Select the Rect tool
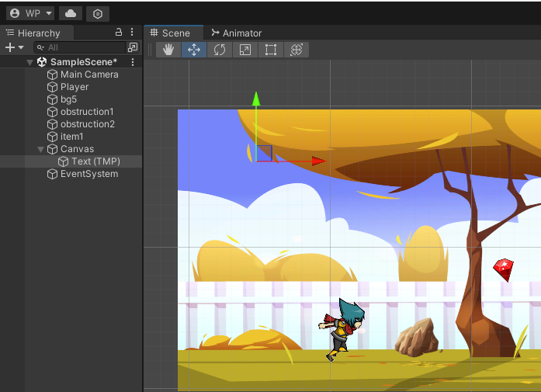 pos(270,50)
